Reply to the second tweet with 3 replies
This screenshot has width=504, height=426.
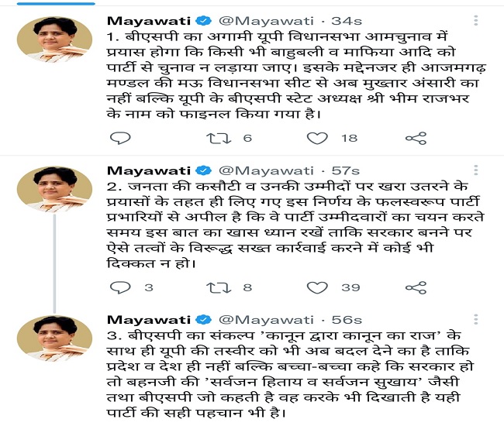pyautogui.click(x=120, y=287)
